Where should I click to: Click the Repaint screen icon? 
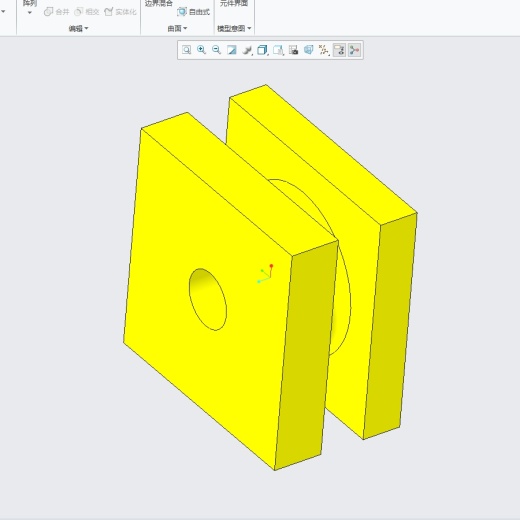(x=232, y=50)
